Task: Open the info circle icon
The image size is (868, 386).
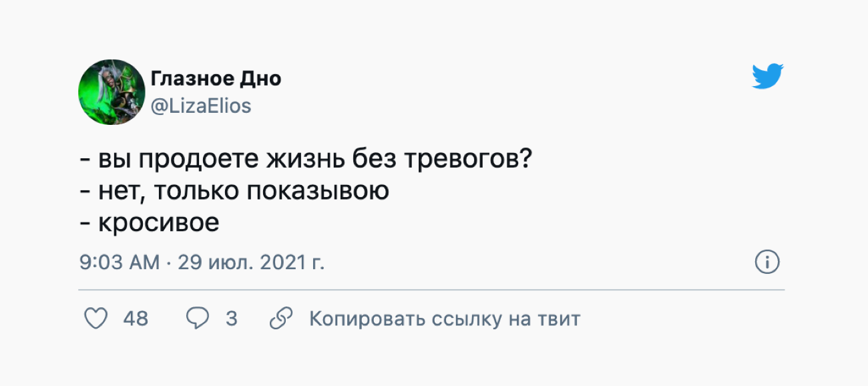Action: pyautogui.click(x=767, y=262)
